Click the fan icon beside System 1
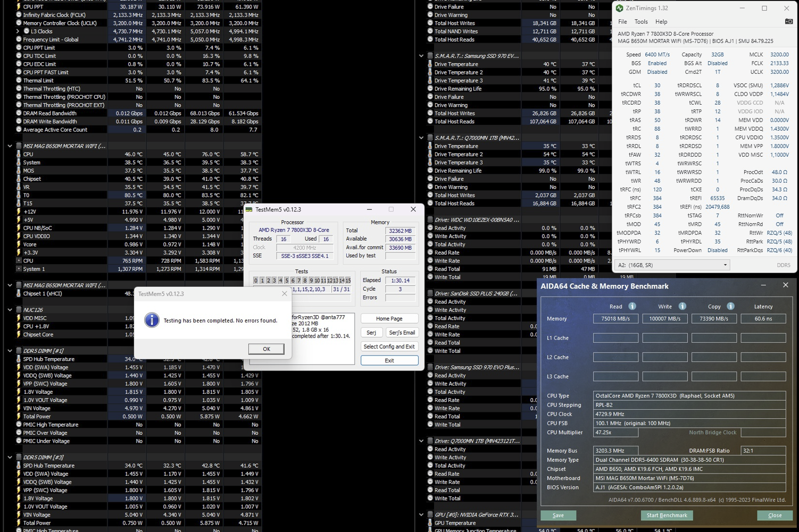The width and height of the screenshot is (799, 532). click(19, 269)
